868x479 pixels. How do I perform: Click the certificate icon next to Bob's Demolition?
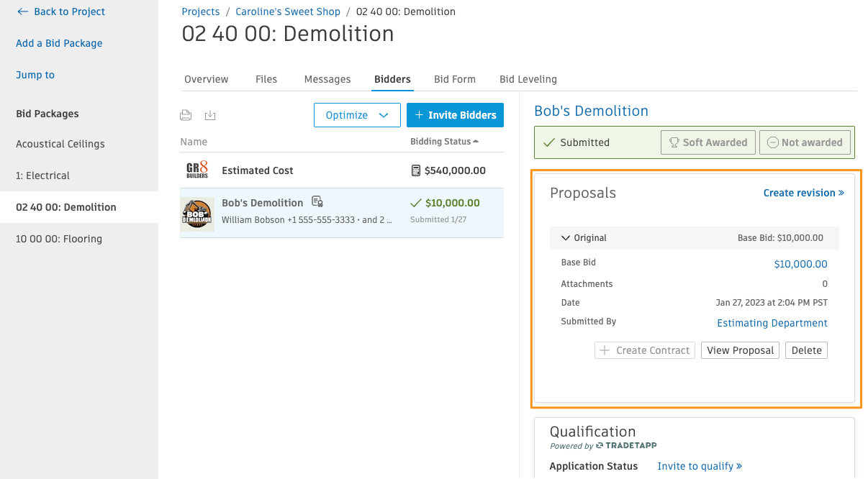coord(317,202)
